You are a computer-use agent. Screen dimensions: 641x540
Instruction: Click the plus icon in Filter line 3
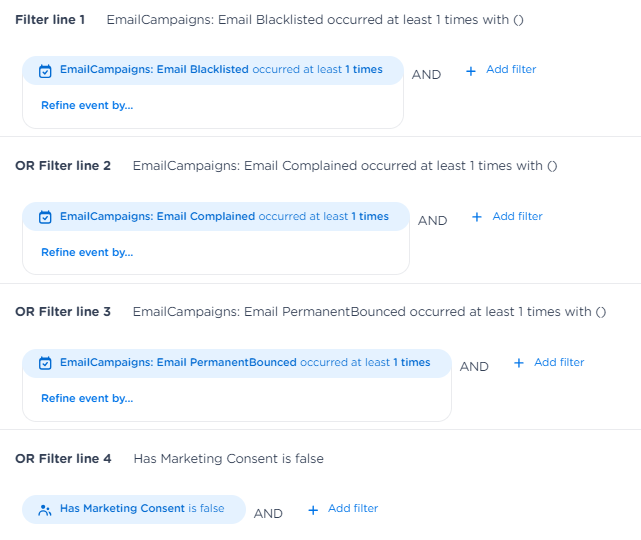point(519,363)
